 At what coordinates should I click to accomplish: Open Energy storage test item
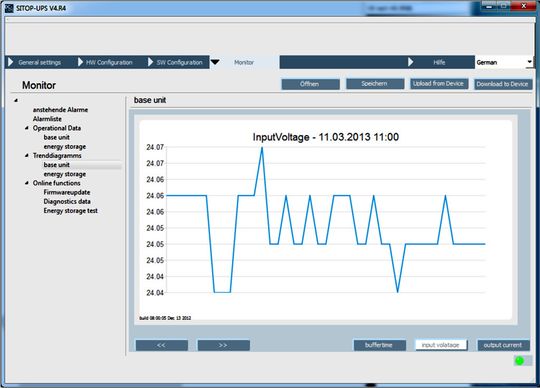pyautogui.click(x=71, y=210)
